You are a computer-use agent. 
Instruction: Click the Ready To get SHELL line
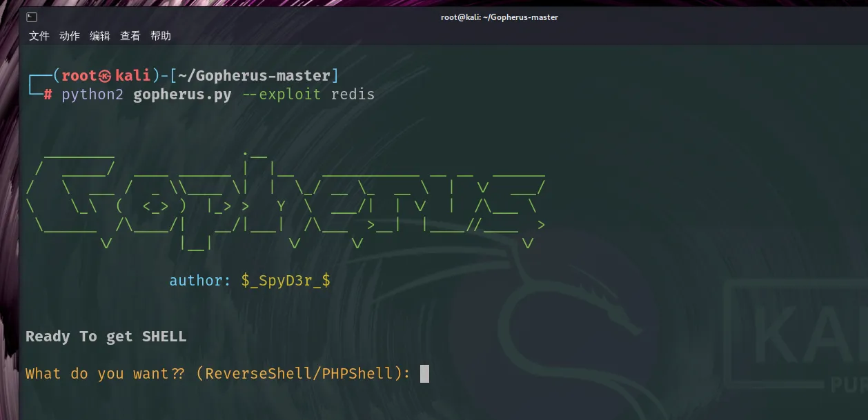tap(106, 337)
